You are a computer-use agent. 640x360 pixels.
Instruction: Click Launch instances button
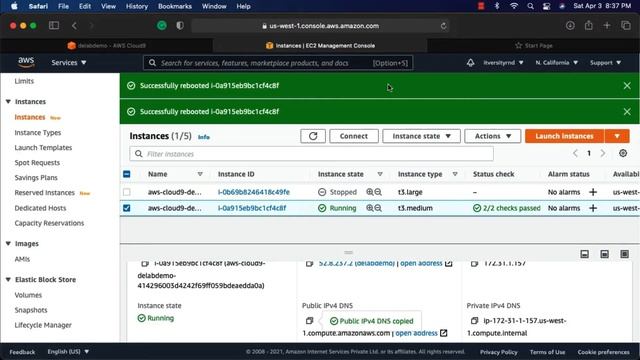[564, 136]
